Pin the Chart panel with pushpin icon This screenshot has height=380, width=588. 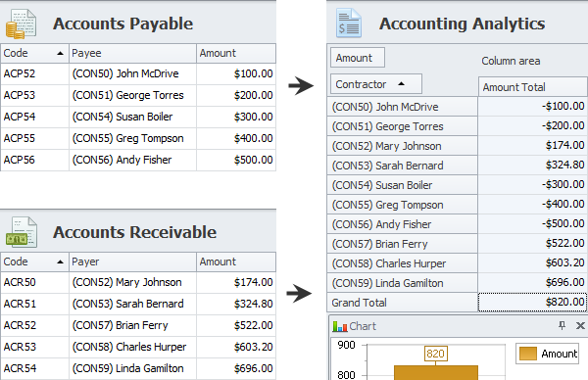coord(562,326)
